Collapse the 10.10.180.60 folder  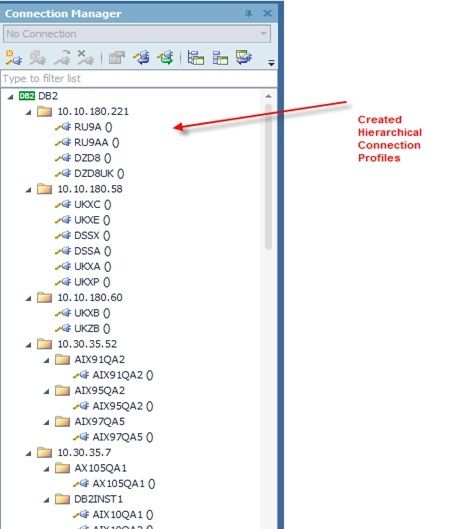[28, 298]
